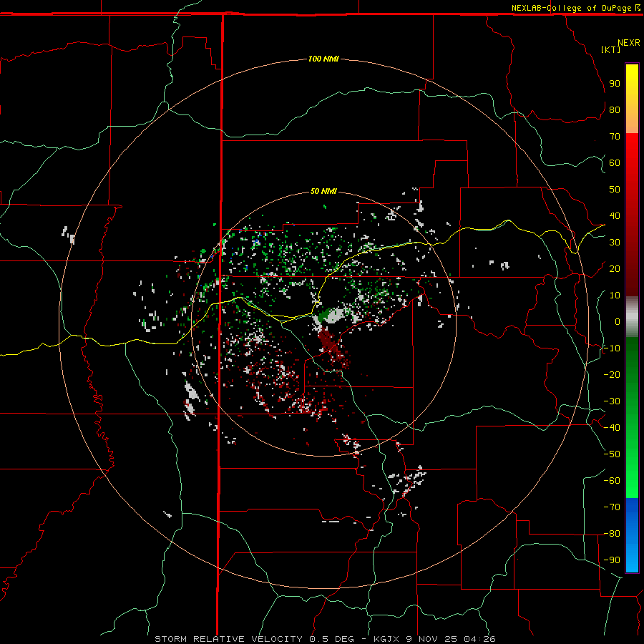Pick the gray zero-velocity color bar segment
Screen dimensions: 644x644
click(632, 317)
